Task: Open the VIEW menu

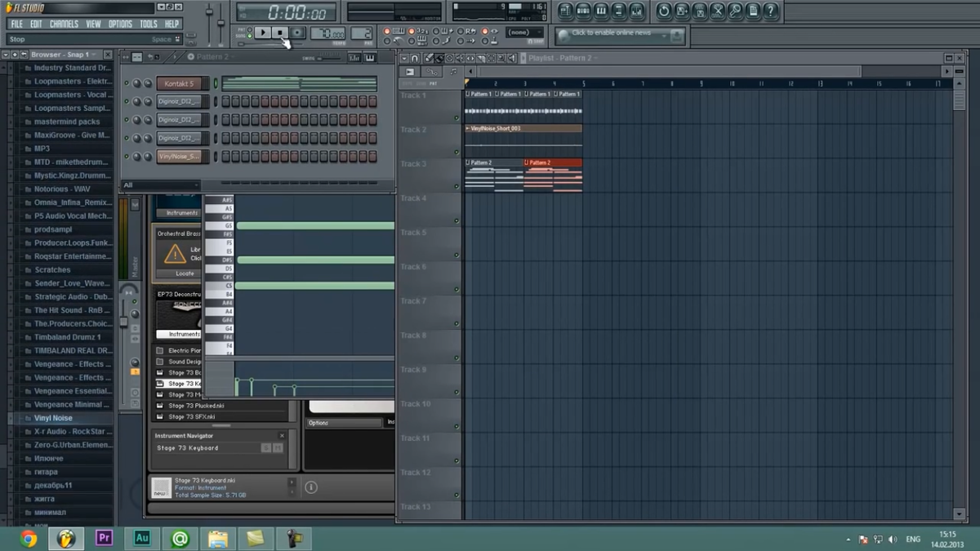Action: 93,24
